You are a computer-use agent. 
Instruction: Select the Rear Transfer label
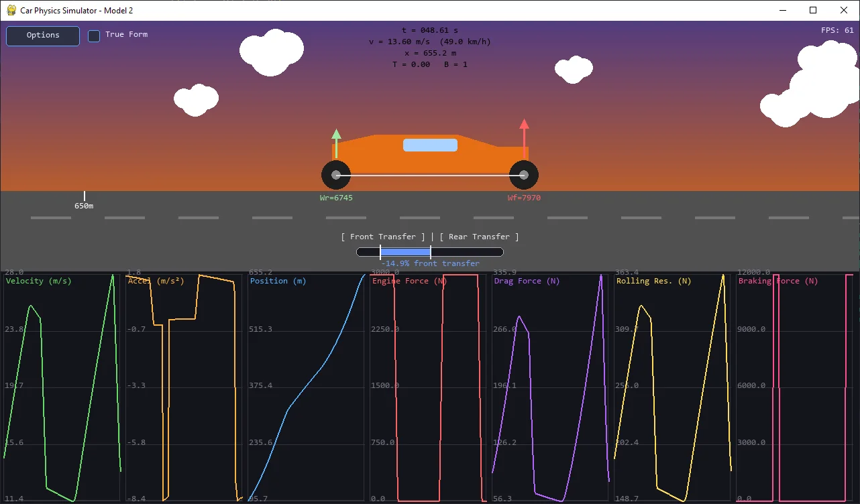(479, 237)
